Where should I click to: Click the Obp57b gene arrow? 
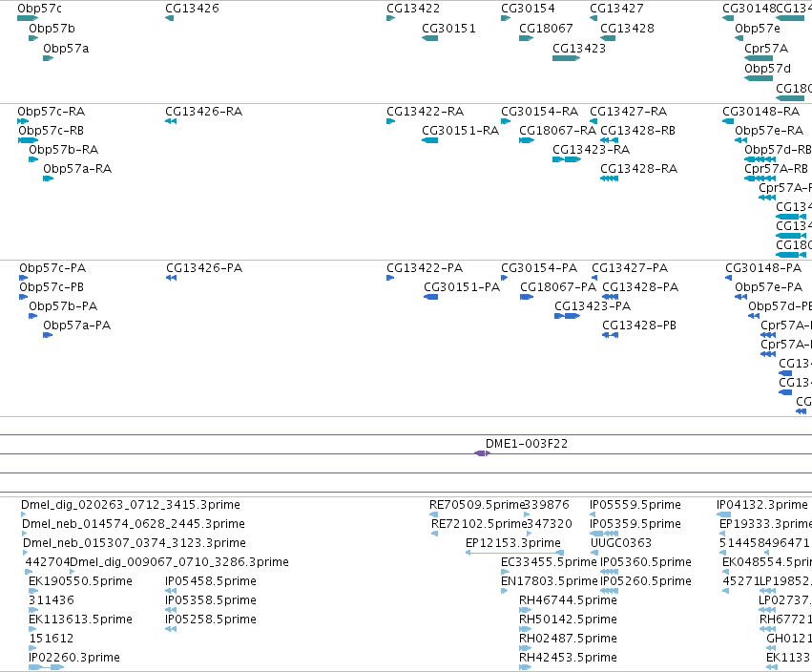coord(33,38)
